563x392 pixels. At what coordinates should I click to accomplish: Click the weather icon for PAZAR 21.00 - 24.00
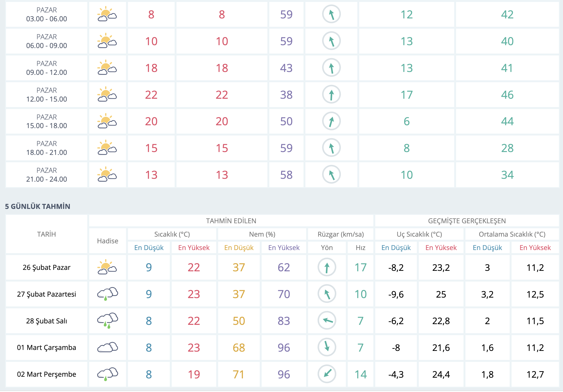tap(107, 174)
